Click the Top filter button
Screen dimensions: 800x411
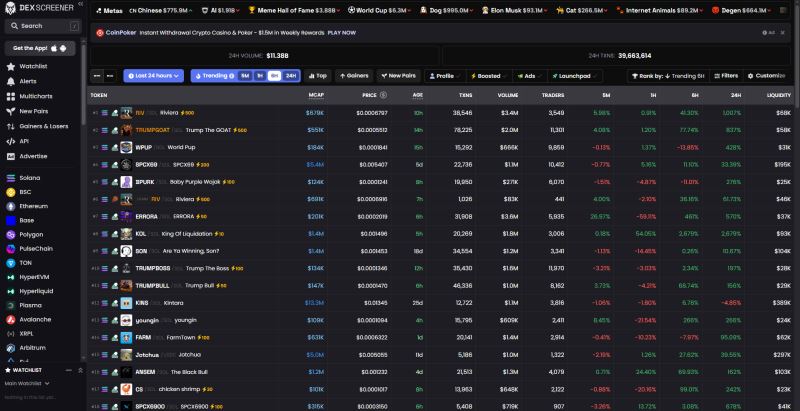tap(317, 76)
